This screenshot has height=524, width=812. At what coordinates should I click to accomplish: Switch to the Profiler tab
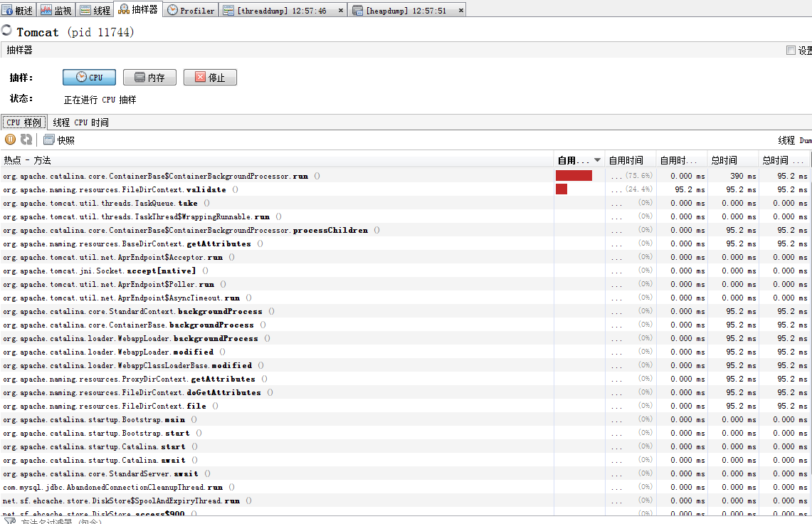pyautogui.click(x=191, y=10)
